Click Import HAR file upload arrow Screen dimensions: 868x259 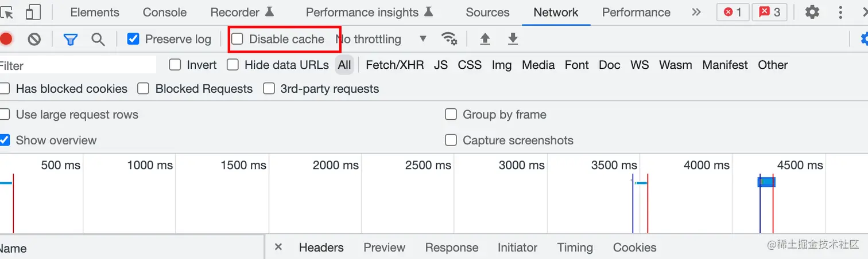(x=485, y=39)
